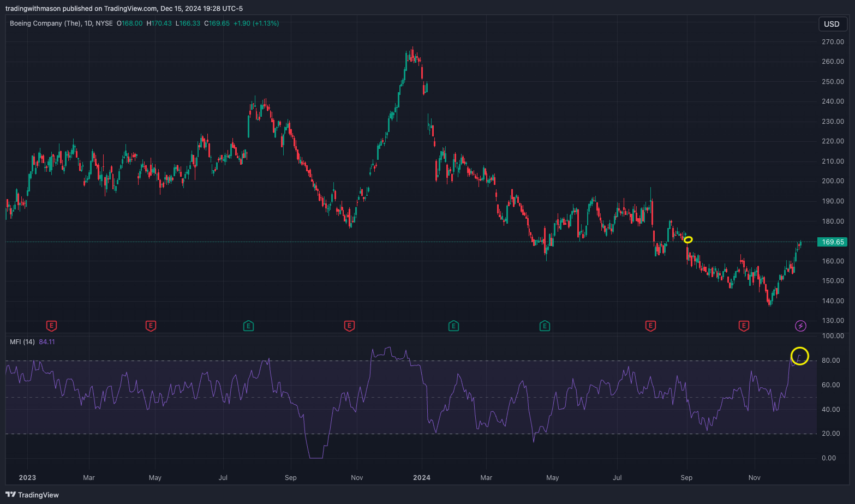Click the purple lightning event icon

(x=800, y=326)
